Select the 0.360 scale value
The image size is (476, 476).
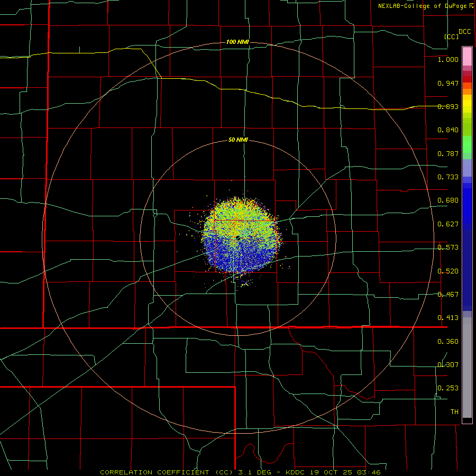448,342
